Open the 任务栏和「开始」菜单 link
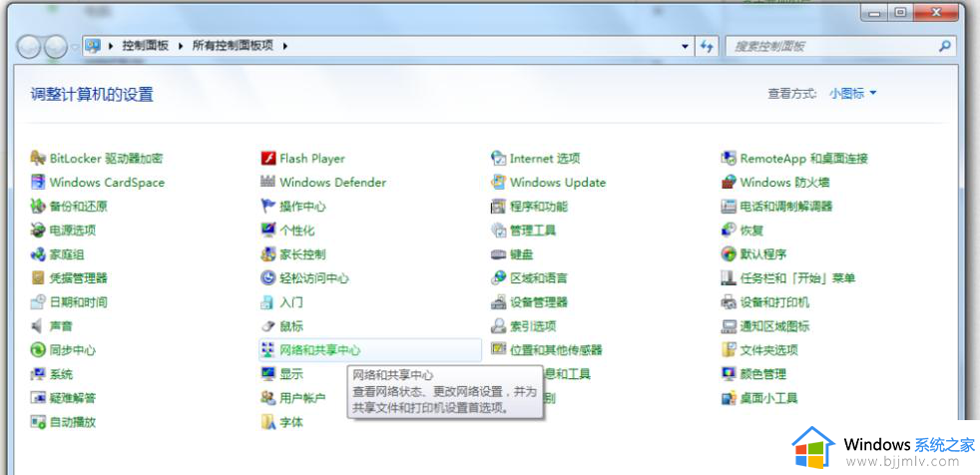The image size is (980, 475). click(x=797, y=278)
